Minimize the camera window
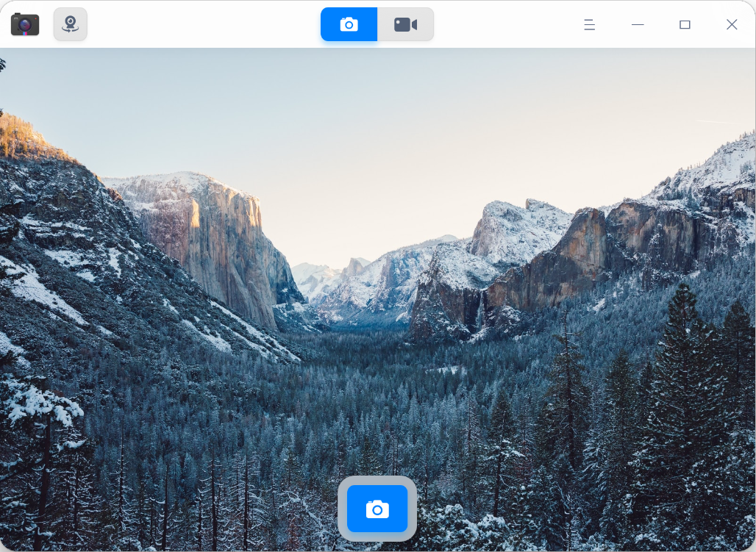The width and height of the screenshot is (756, 552). pyautogui.click(x=638, y=24)
